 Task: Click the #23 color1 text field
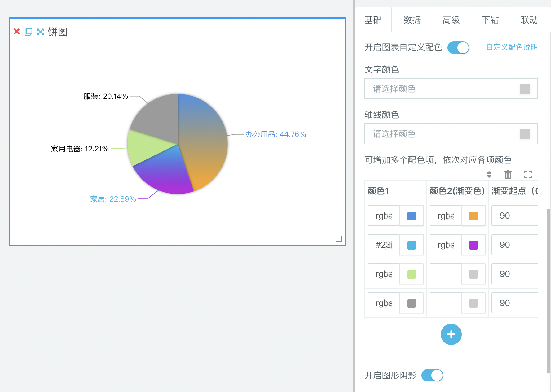point(384,245)
